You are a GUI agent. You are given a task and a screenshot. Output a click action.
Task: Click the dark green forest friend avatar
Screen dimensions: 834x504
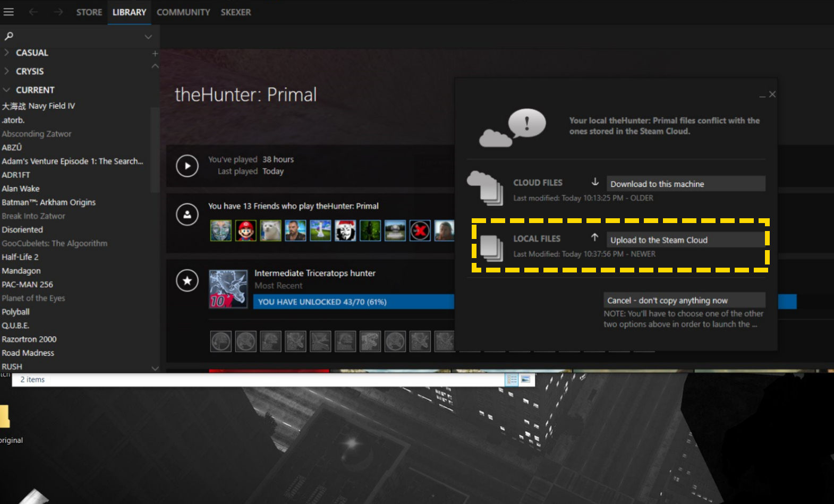click(370, 230)
